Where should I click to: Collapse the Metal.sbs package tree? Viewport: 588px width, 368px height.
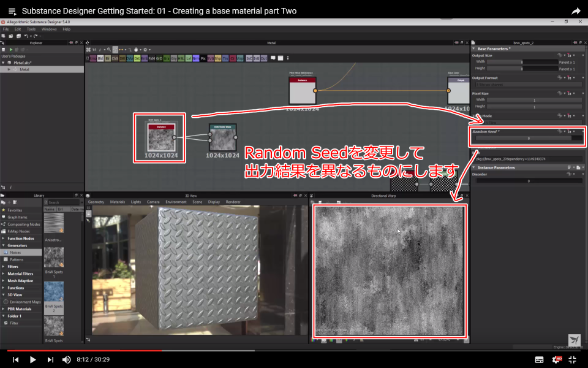click(4, 63)
